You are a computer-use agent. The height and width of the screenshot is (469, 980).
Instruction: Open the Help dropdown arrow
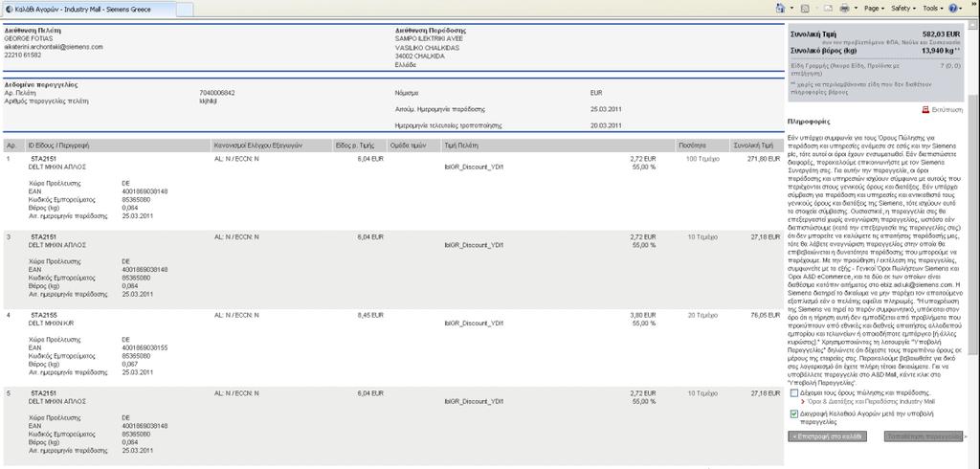point(961,9)
